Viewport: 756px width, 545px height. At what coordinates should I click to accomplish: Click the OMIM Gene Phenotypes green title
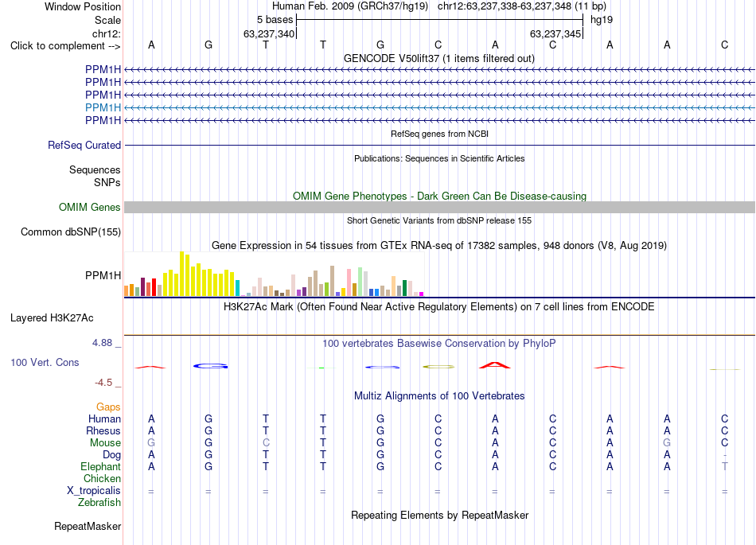click(439, 197)
